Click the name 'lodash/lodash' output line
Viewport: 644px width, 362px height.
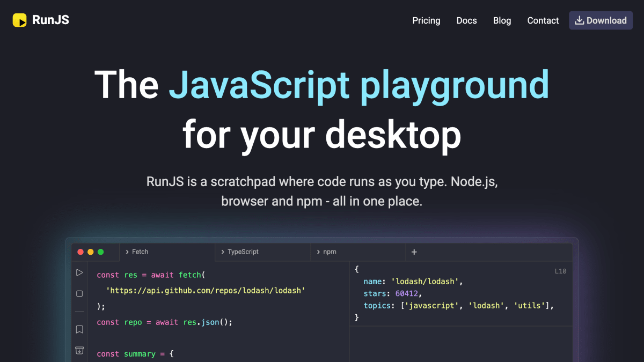pyautogui.click(x=413, y=281)
